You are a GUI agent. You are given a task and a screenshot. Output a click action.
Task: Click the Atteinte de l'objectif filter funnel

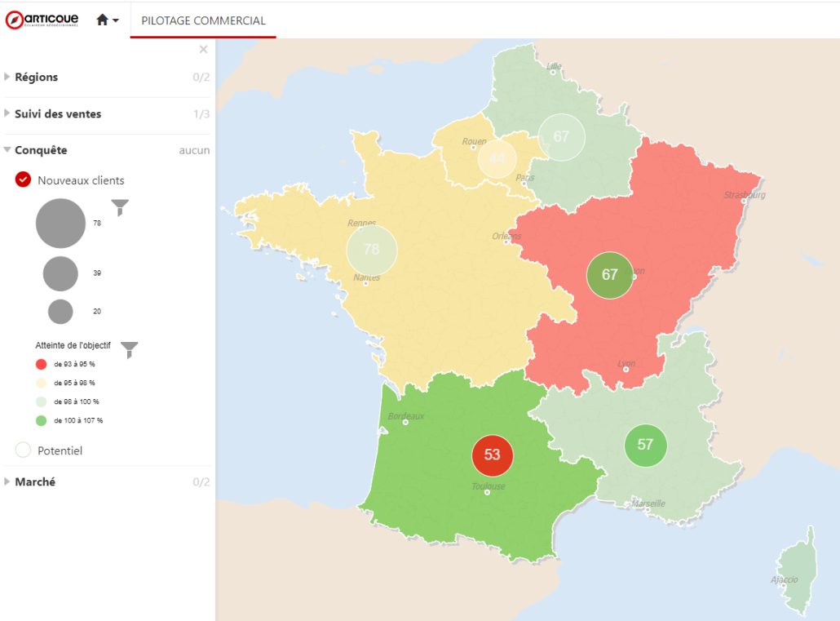(x=129, y=350)
